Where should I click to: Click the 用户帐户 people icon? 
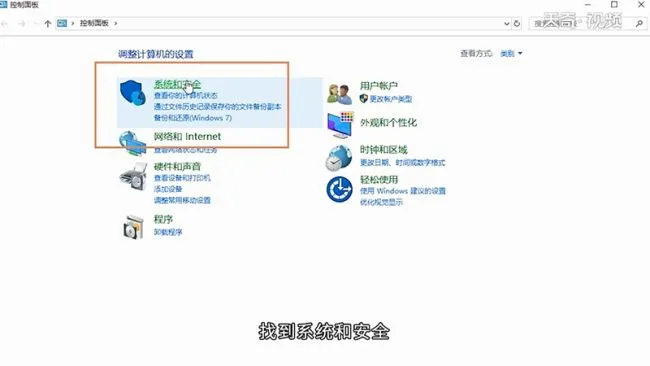(340, 94)
